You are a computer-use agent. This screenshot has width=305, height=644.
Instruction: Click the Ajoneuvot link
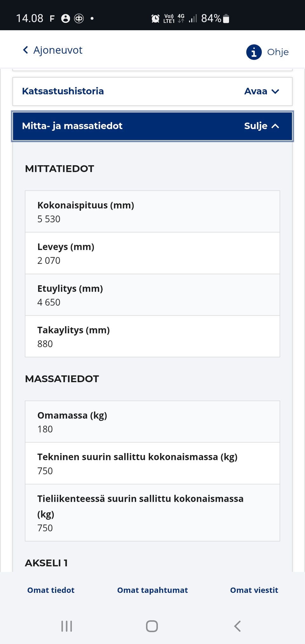tap(58, 50)
